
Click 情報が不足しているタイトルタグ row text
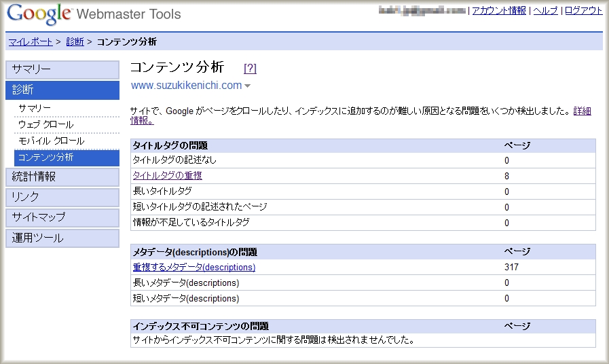pos(191,223)
